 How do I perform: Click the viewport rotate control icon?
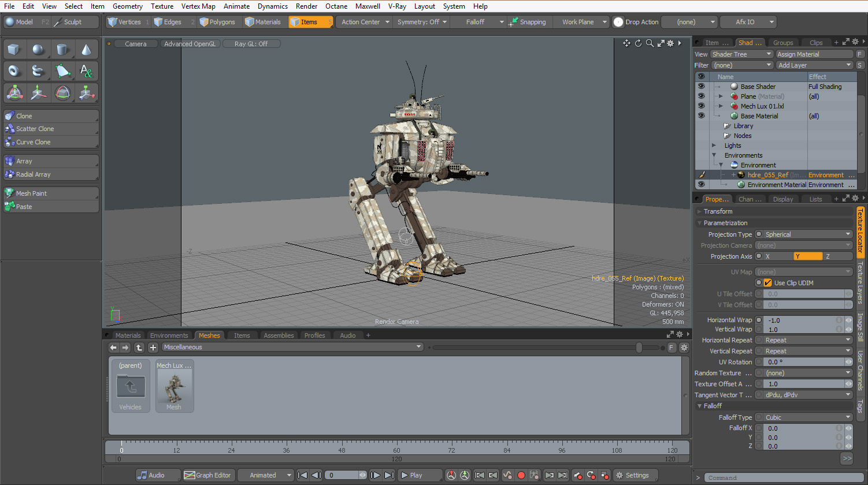639,43
